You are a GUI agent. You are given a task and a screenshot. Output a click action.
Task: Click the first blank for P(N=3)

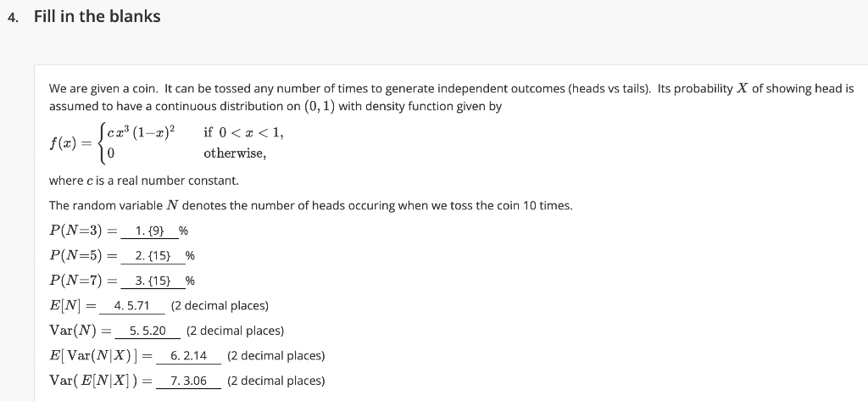click(x=149, y=231)
